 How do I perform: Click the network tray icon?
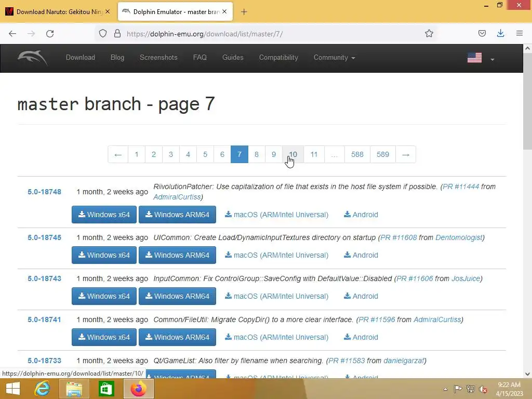point(471,389)
